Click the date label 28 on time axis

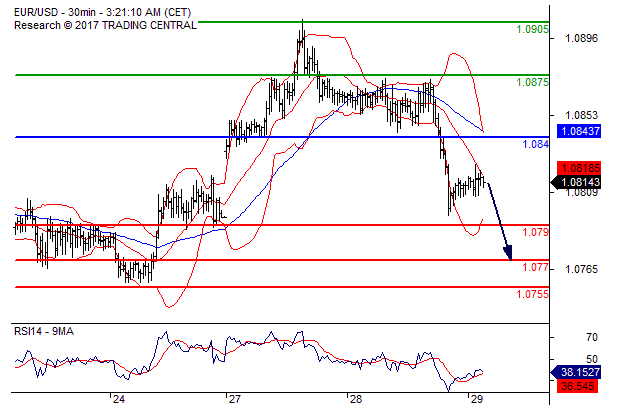356,400
